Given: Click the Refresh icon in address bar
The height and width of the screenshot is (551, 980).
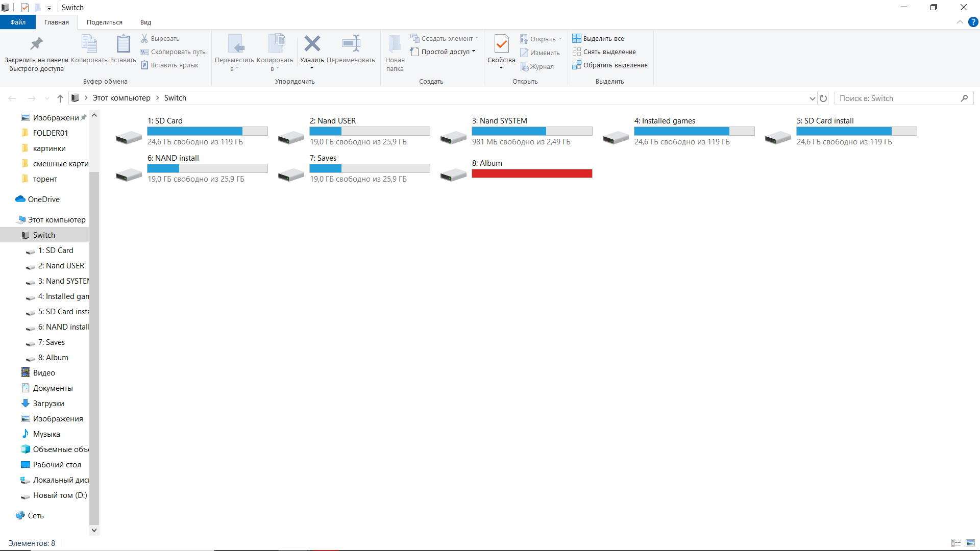Looking at the screenshot, I should [823, 98].
